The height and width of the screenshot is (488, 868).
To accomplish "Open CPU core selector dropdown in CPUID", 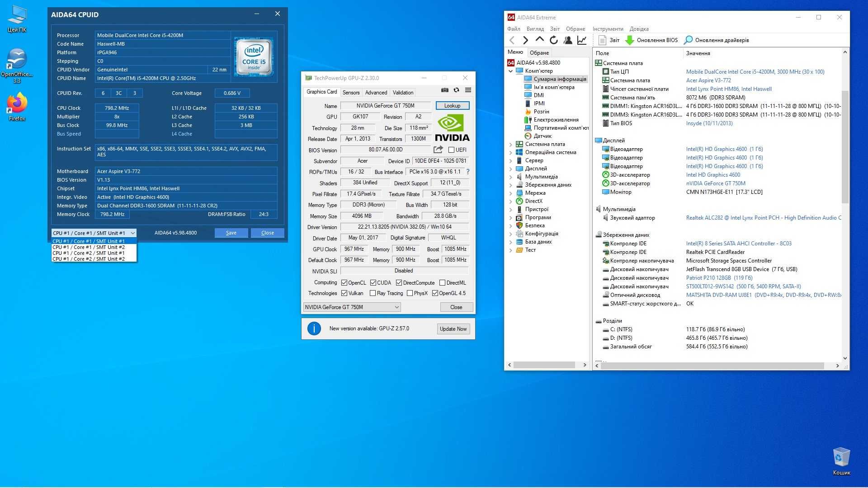I will tap(94, 233).
